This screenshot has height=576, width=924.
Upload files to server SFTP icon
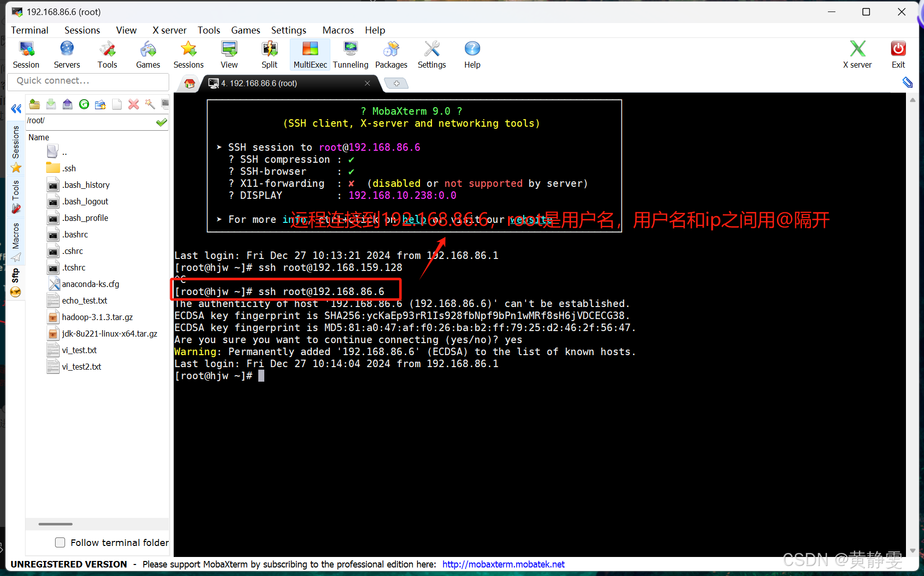tap(68, 104)
